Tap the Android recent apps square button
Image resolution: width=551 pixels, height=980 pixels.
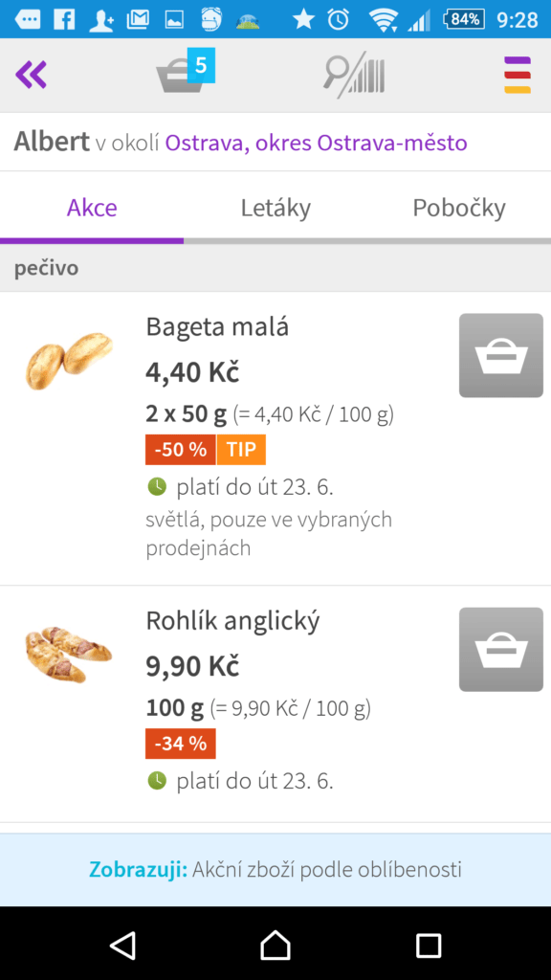(429, 946)
